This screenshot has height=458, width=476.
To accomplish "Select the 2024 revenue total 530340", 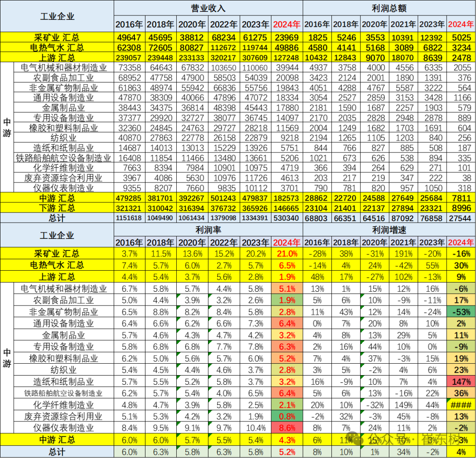I will [287, 218].
